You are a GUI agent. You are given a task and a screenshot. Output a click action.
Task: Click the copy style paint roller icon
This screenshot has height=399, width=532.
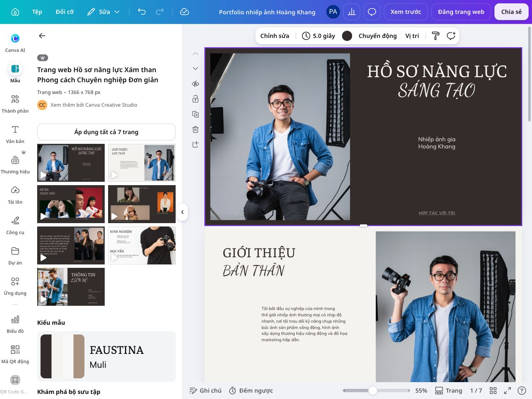(x=436, y=36)
